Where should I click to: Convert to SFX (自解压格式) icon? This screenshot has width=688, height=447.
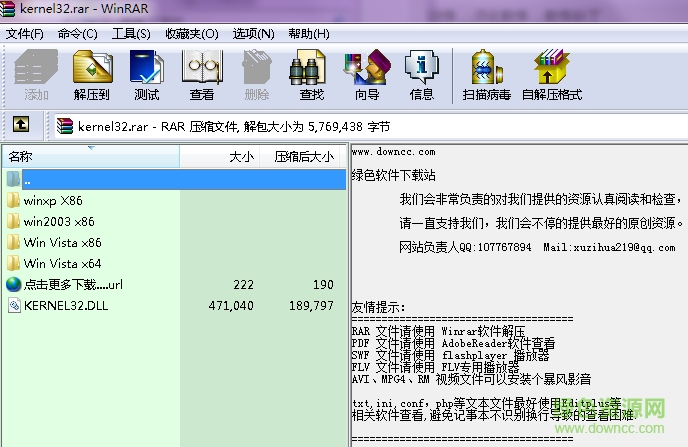tap(551, 67)
